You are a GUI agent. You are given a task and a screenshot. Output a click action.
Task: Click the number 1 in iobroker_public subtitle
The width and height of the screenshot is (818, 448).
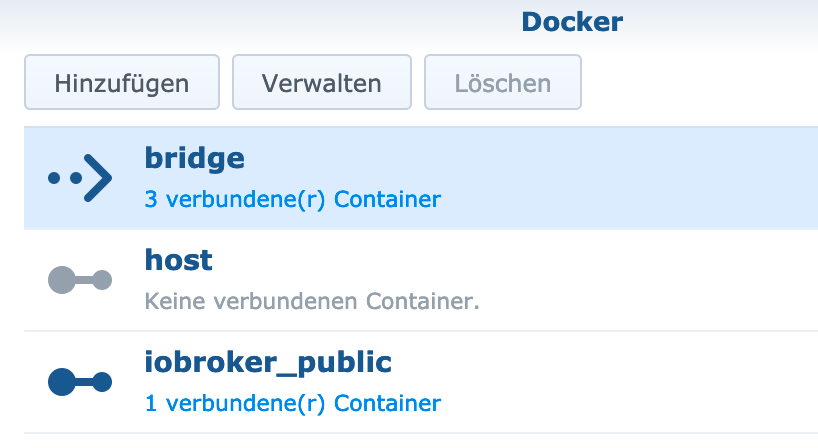pyautogui.click(x=151, y=403)
